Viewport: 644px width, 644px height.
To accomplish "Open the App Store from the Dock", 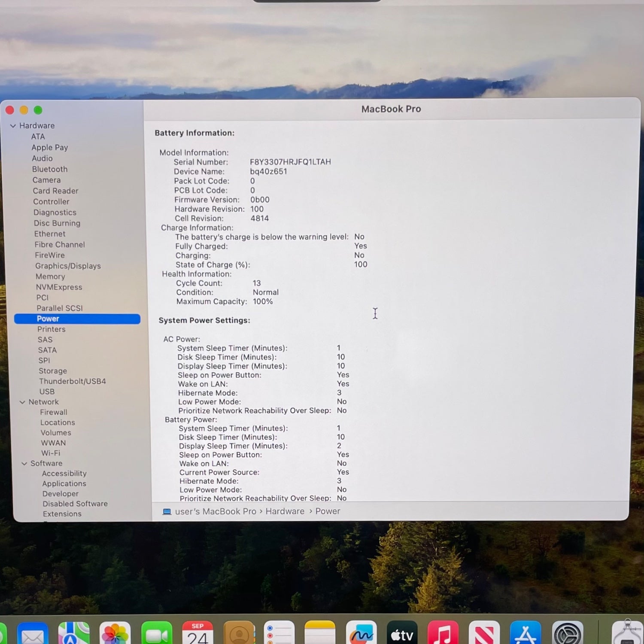I will (x=525, y=634).
